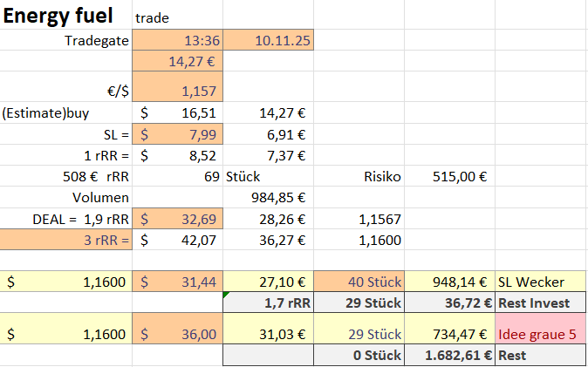588x367 pixels.
Task: Select the date cell 10.11.25
Action: [267, 40]
